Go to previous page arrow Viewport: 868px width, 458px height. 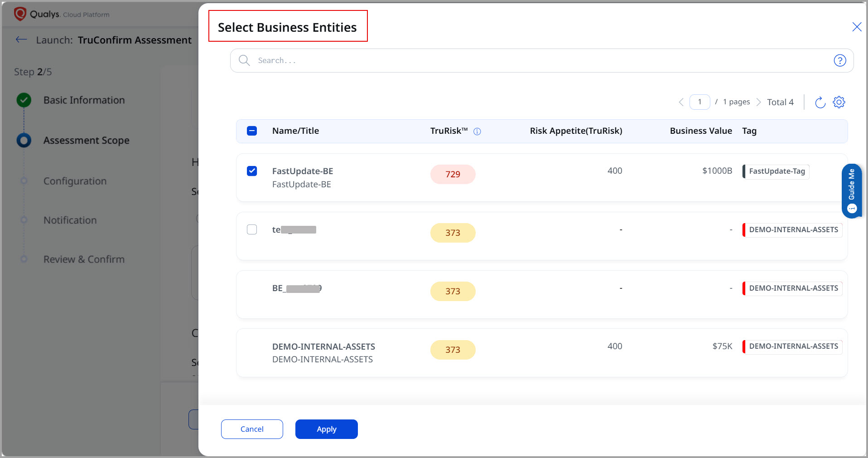tap(681, 102)
